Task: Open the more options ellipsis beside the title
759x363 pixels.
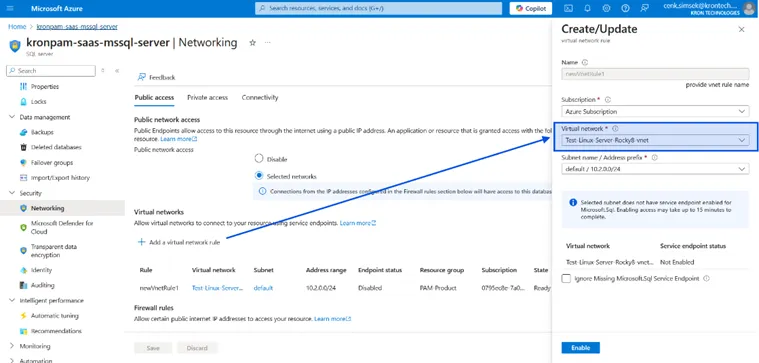Action: [x=268, y=43]
